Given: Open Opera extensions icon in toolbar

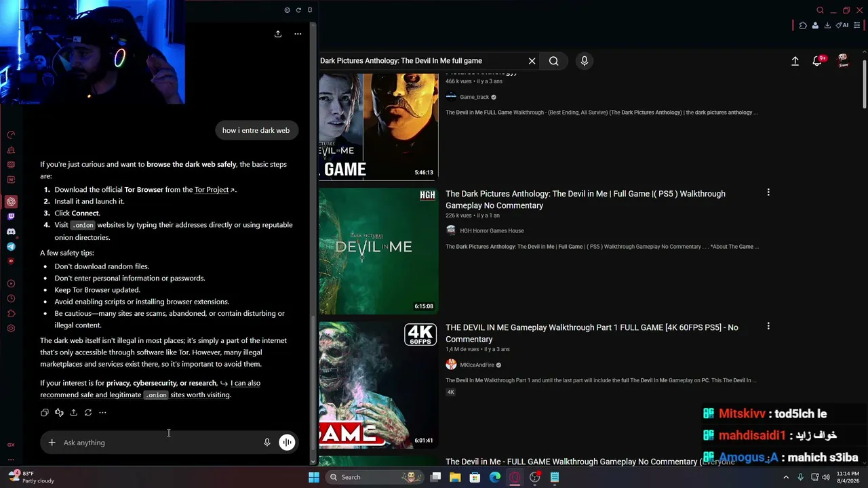Looking at the screenshot, I should [x=803, y=26].
